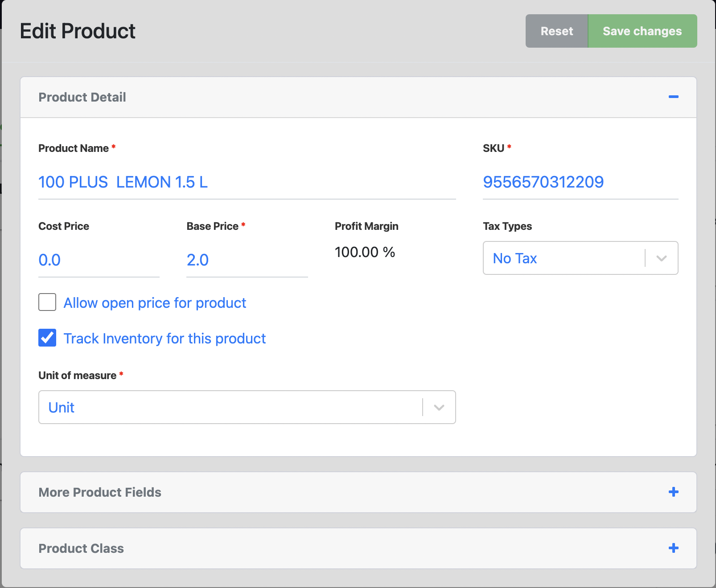Viewport: 716px width, 588px height.
Task: Click the Product Detail section header
Action: 358,97
